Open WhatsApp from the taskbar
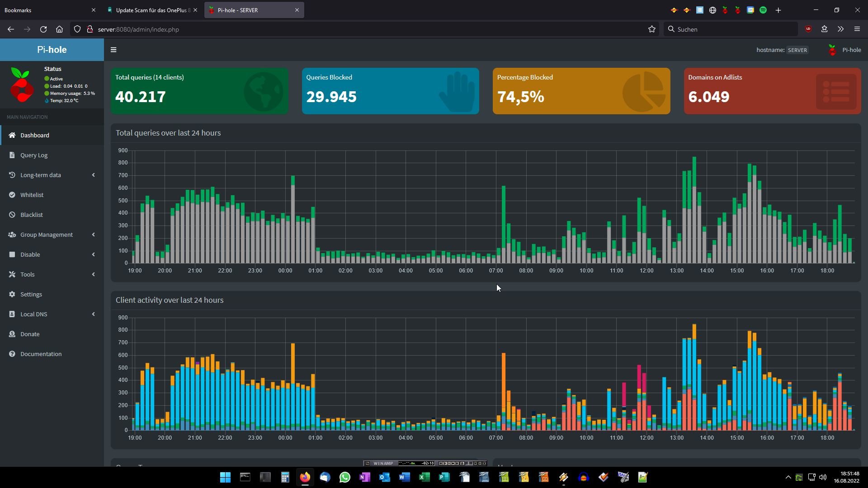 pos(344,477)
